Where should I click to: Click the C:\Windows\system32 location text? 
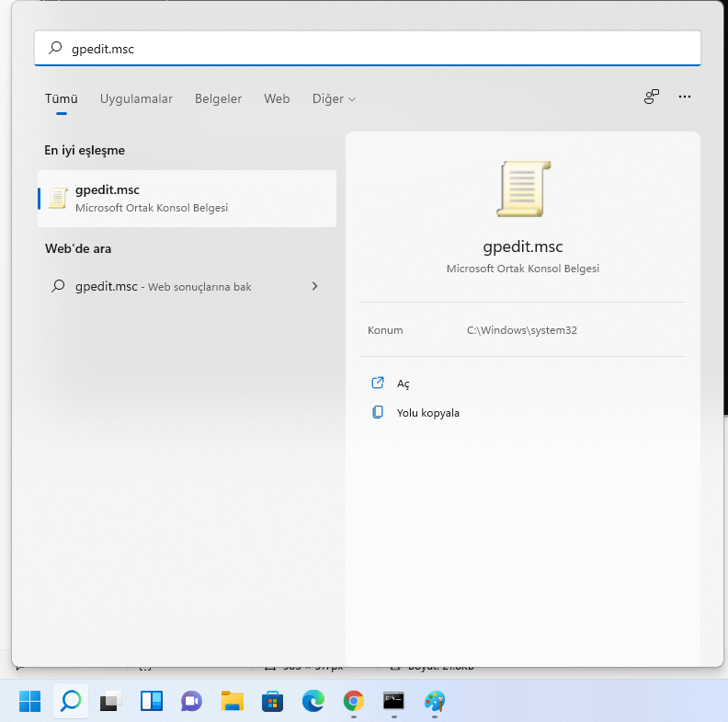(x=522, y=330)
